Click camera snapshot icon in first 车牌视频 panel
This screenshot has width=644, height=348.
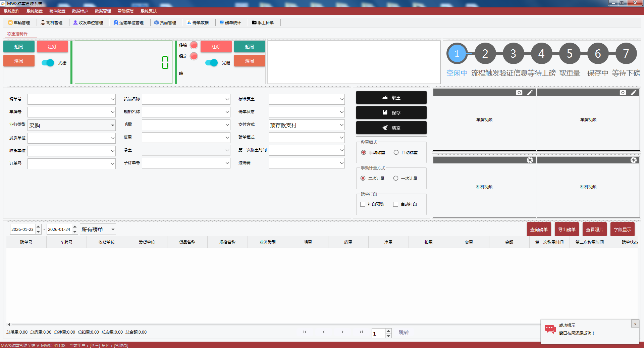point(519,93)
